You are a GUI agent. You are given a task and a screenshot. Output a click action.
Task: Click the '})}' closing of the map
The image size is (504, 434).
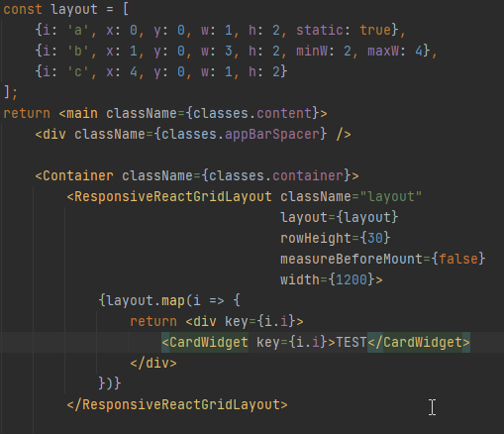[x=110, y=383]
